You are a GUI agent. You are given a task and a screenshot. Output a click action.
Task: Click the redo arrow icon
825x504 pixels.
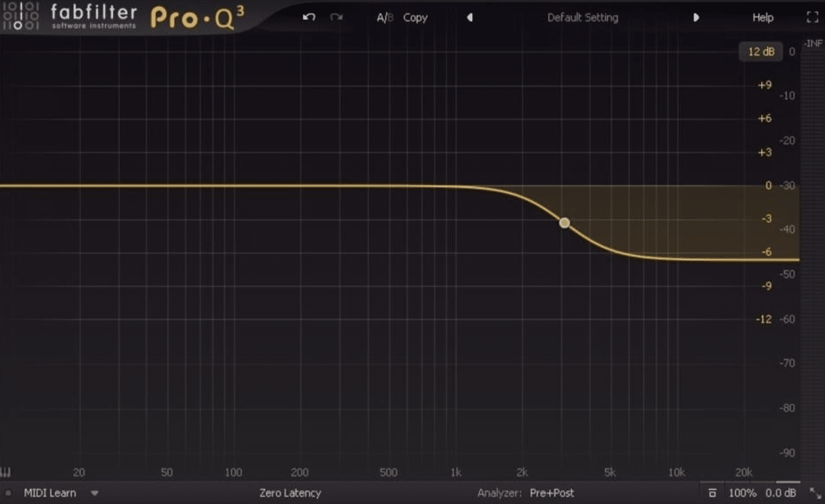(x=336, y=17)
